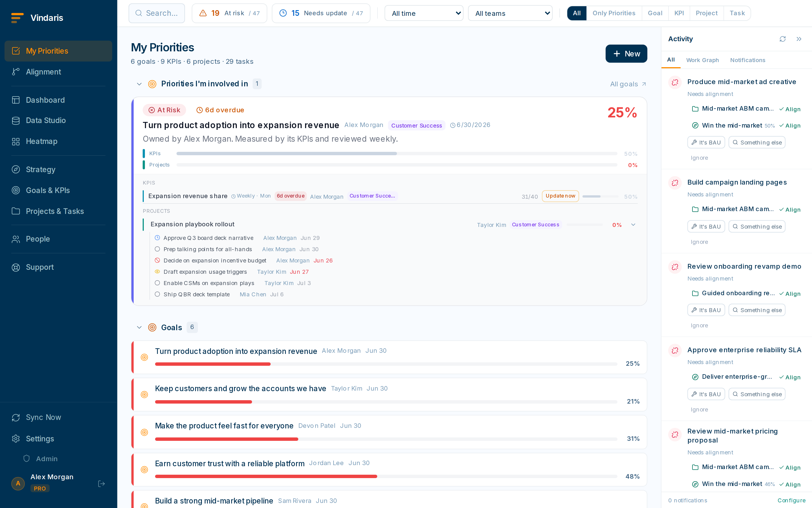812x508 pixels.
Task: Open Data Studio from the sidebar
Action: (x=58, y=120)
